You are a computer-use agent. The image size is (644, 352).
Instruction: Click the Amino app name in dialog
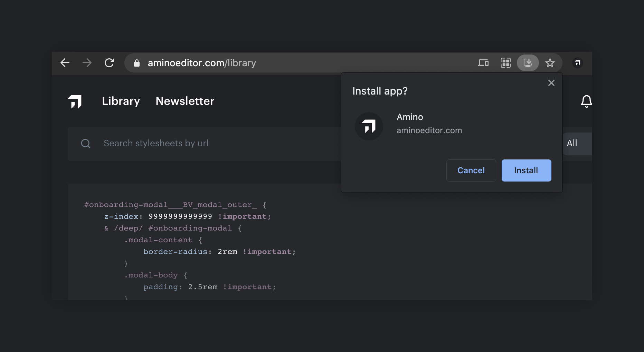(x=410, y=117)
